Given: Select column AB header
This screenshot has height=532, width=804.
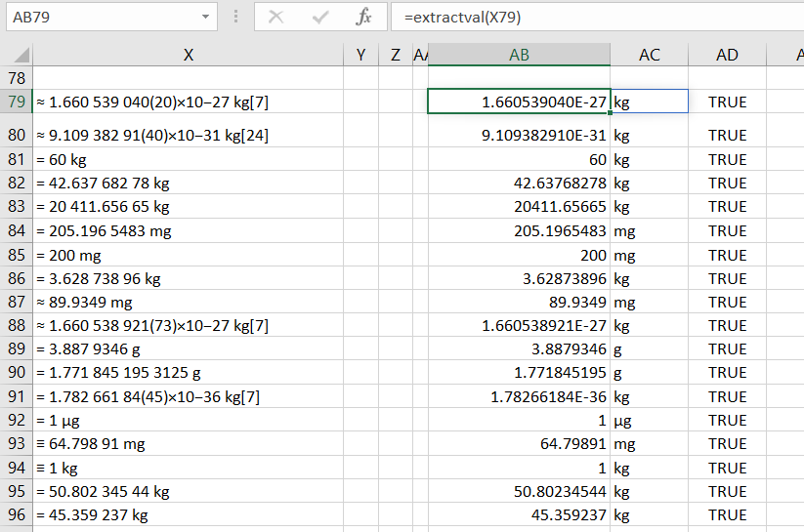Looking at the screenshot, I should (519, 56).
